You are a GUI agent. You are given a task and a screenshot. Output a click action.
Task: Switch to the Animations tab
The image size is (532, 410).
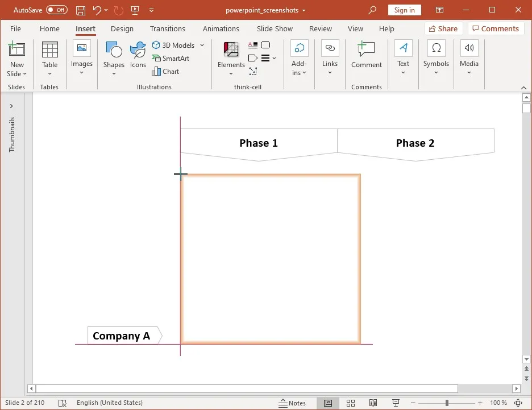coord(221,28)
